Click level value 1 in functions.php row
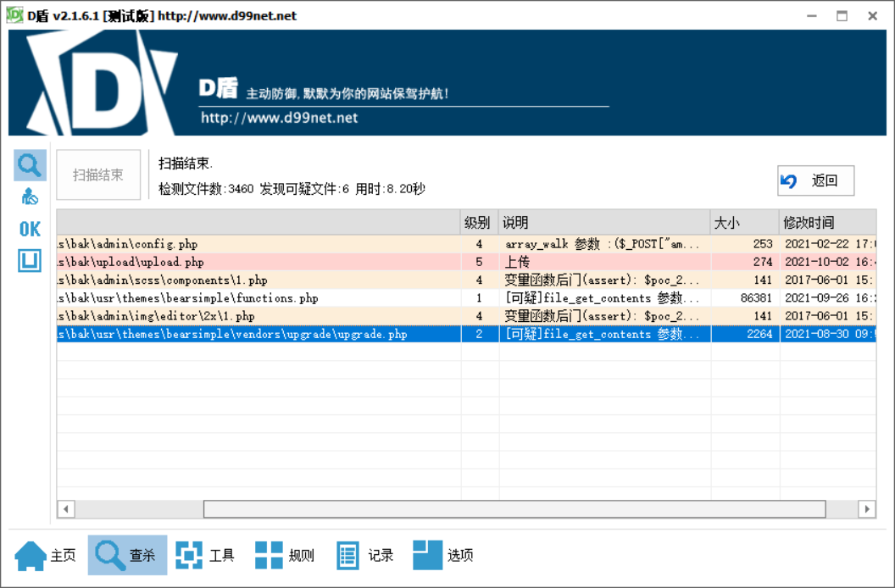 pyautogui.click(x=479, y=298)
